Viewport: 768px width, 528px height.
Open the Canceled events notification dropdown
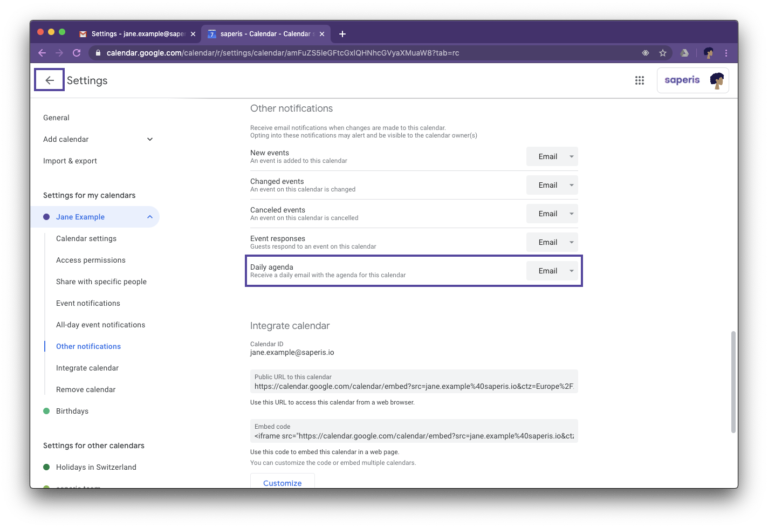point(552,214)
